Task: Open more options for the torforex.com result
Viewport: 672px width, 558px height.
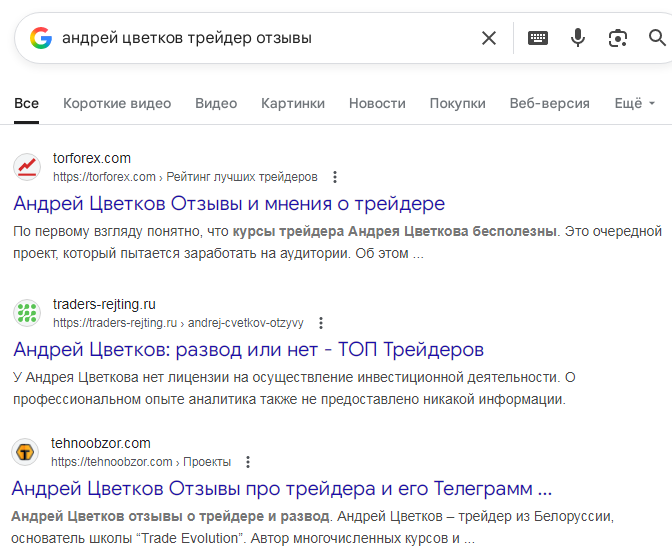Action: click(335, 177)
